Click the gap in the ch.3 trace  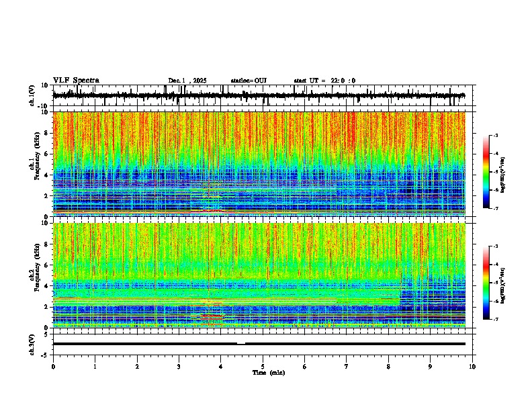[241, 344]
